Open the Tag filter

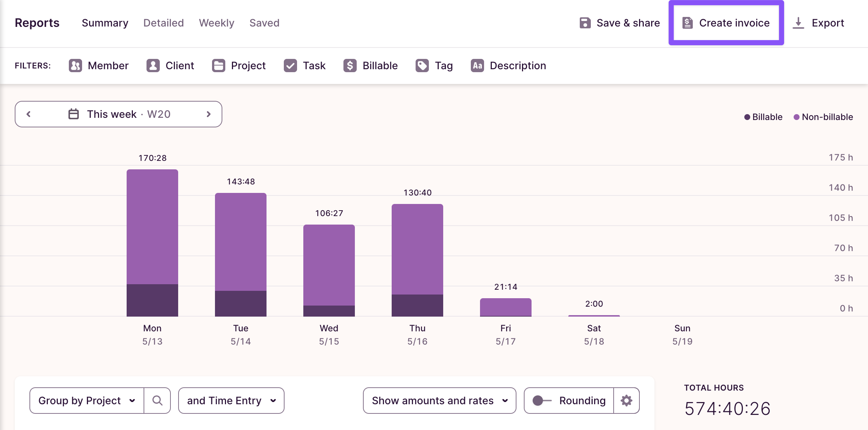tap(434, 66)
